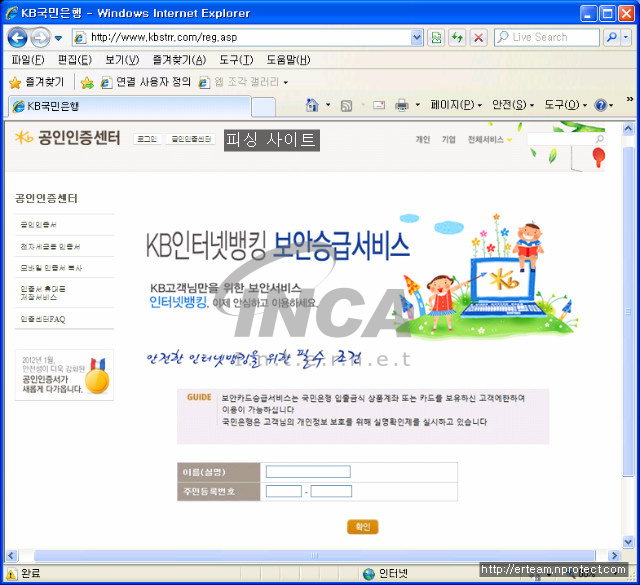This screenshot has width=640, height=585.
Task: Click the children and laptop banner illustration
Action: [x=485, y=278]
